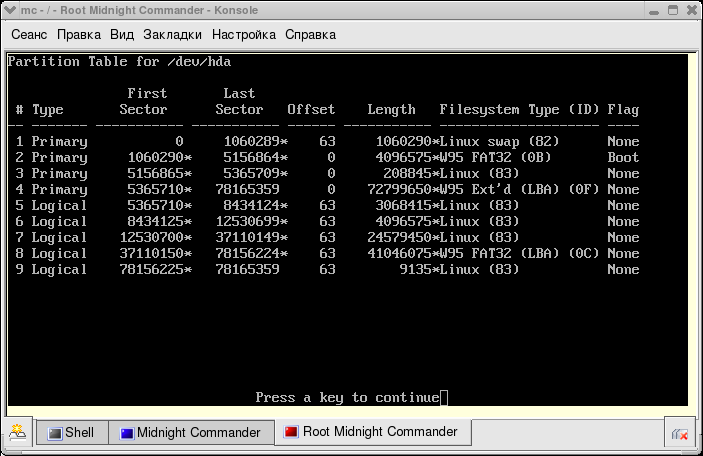Click first sector value 78156225
Screen dimensions: 703x456
pos(152,269)
